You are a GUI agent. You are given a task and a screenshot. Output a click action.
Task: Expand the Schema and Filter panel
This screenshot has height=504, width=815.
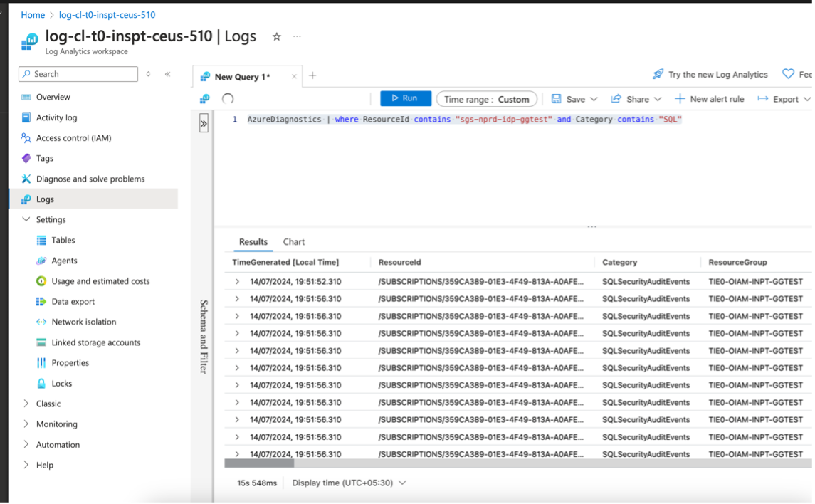[x=204, y=123]
